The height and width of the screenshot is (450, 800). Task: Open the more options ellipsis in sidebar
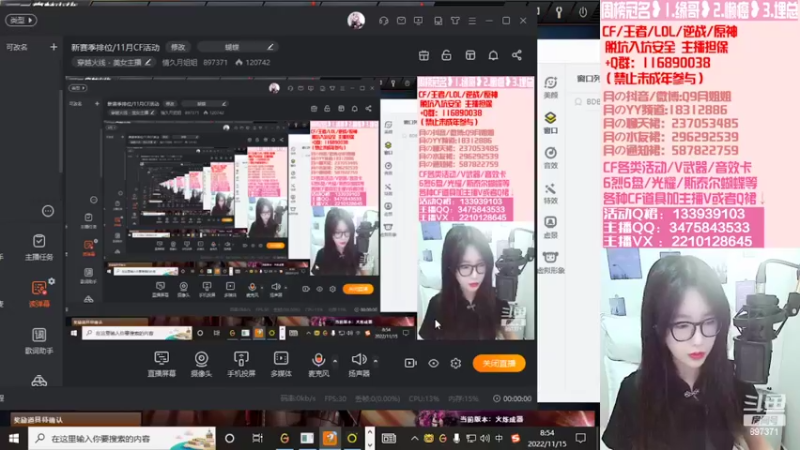pos(47,211)
